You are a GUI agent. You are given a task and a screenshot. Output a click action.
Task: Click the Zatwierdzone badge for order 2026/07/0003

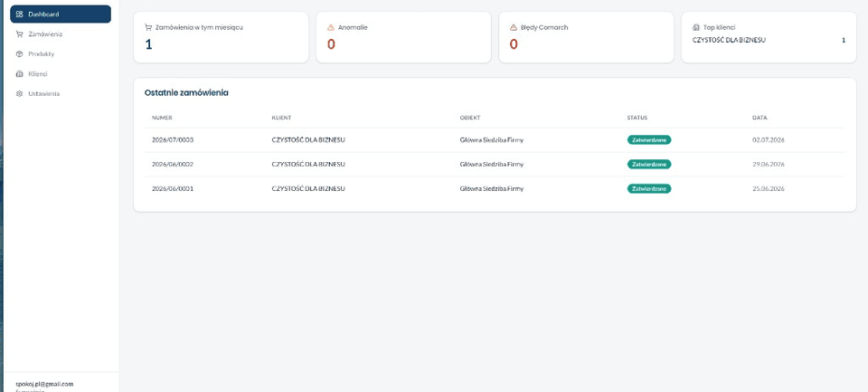coord(649,139)
